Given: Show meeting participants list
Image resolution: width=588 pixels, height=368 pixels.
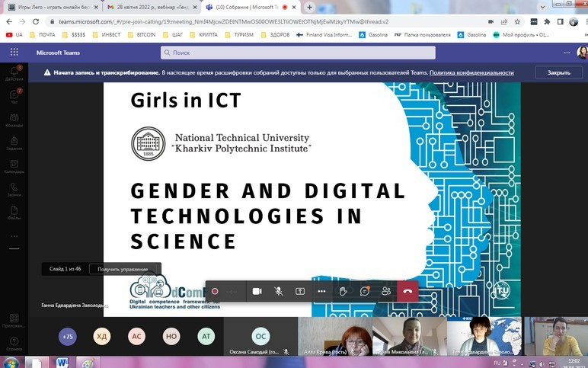Looking at the screenshot, I should tap(386, 291).
